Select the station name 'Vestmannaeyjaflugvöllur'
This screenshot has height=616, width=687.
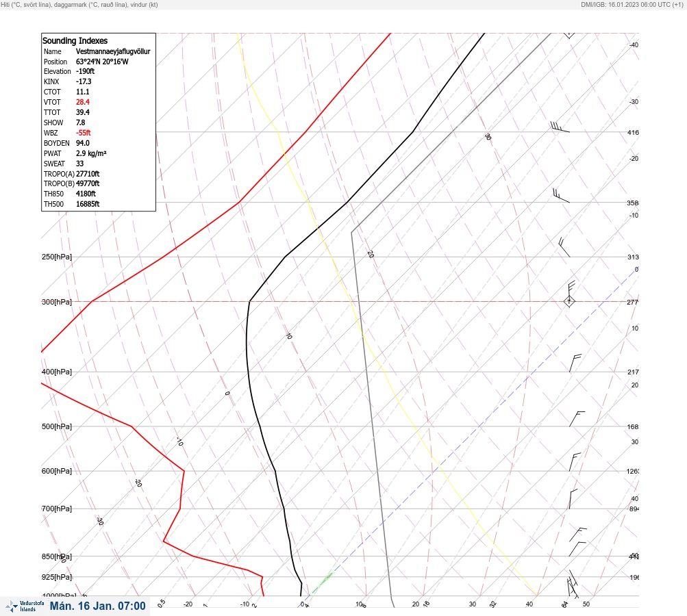113,51
